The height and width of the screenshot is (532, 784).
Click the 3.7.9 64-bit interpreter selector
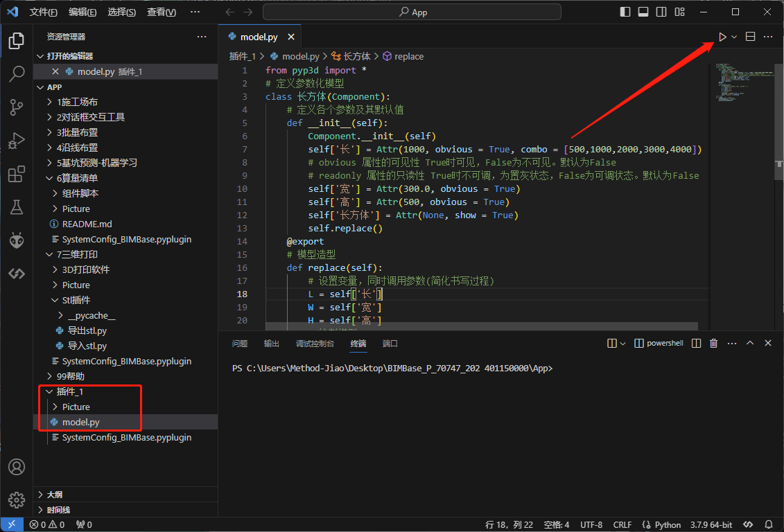pyautogui.click(x=711, y=524)
